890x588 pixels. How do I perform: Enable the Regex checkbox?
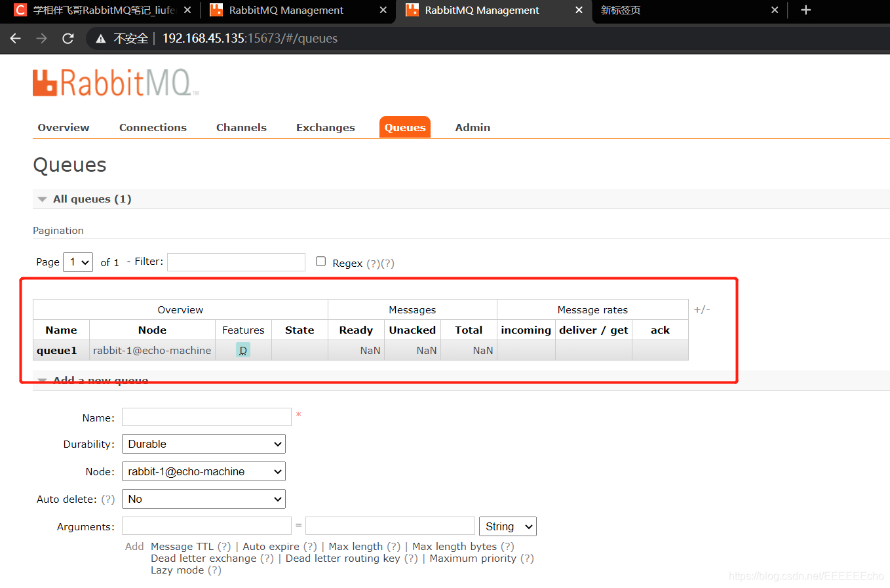(320, 262)
